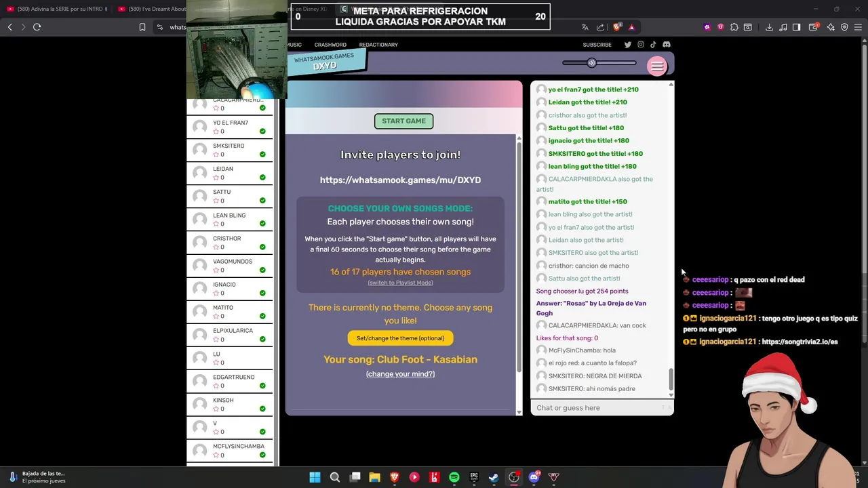Screen dimensions: 868x488
Task: Click 'Your song: Club Foot - Kasabian' text
Action: point(400,359)
